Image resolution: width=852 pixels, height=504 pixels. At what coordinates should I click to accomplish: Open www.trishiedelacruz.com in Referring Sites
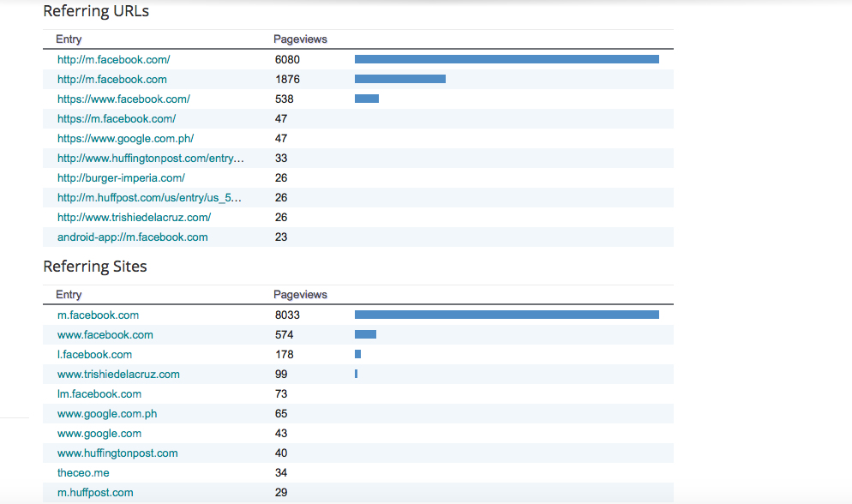(x=118, y=375)
